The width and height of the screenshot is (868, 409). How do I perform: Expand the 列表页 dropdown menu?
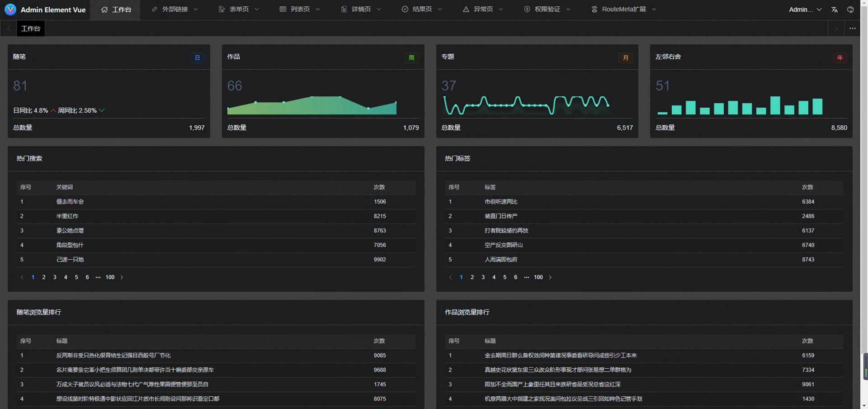318,10
